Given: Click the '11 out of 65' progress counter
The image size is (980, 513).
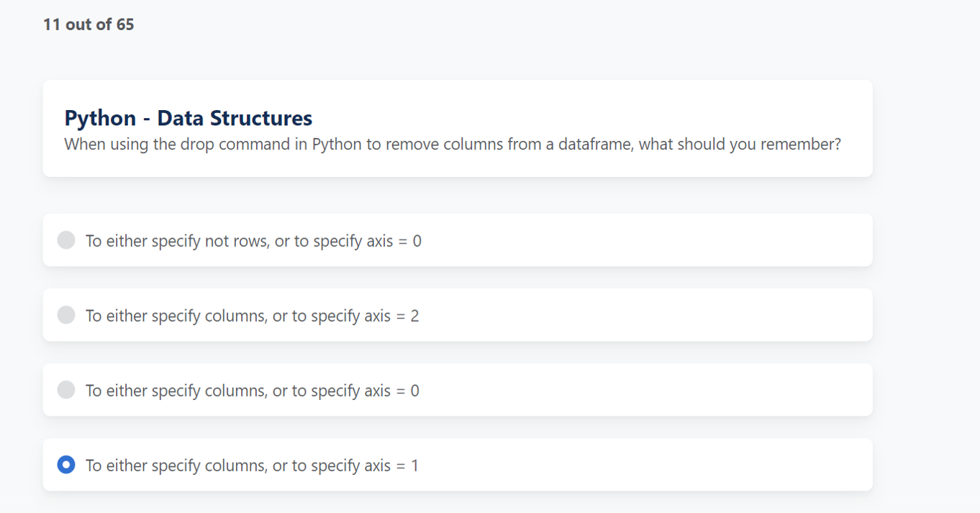Looking at the screenshot, I should (x=89, y=24).
